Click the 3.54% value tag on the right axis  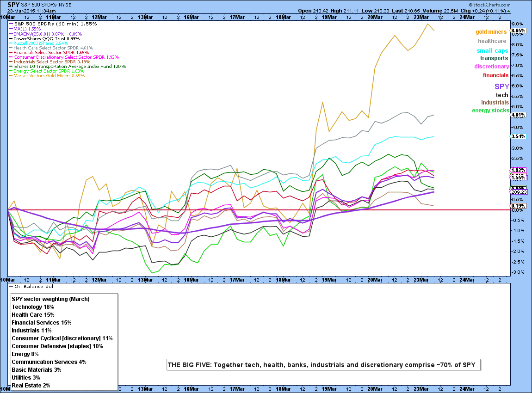point(519,137)
